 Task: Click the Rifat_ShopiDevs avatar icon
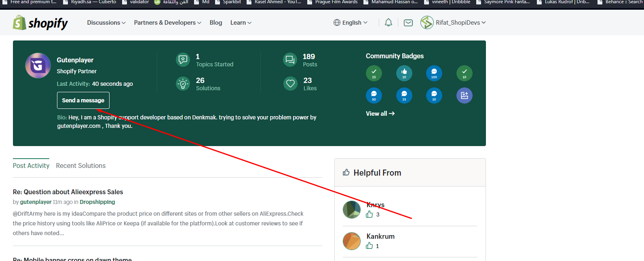(427, 23)
